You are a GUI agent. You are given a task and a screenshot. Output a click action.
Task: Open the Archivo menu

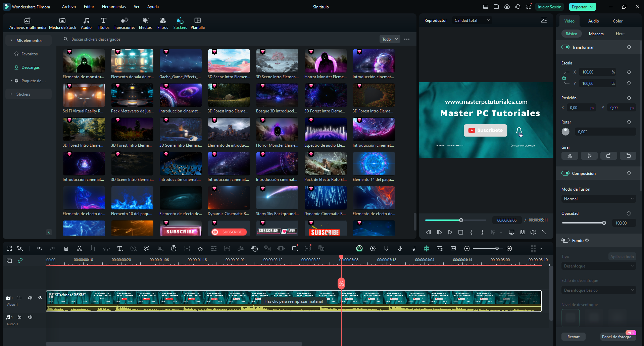click(x=69, y=7)
